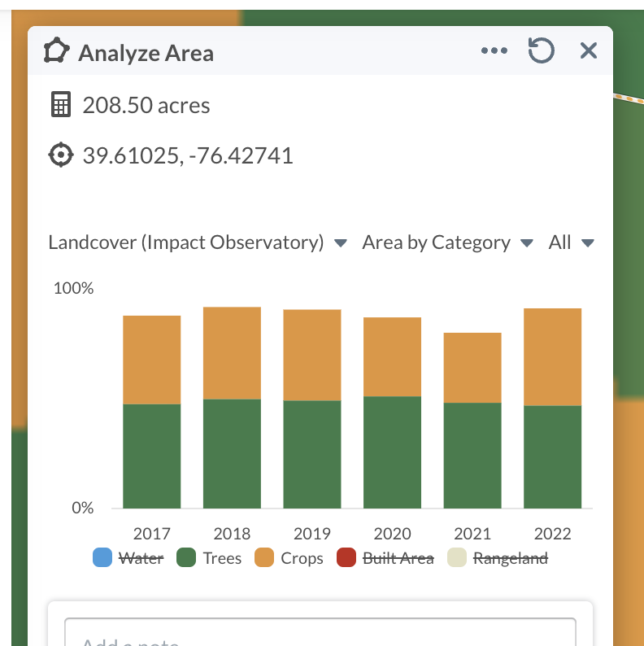Click the 2021 Crops bar segment
The width and height of the screenshot is (644, 646).
(x=472, y=368)
